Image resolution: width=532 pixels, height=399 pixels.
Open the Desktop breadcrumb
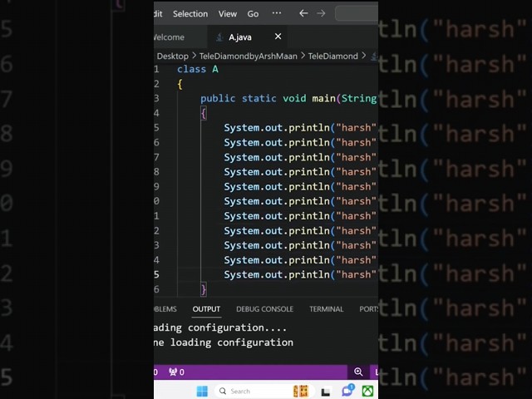pyautogui.click(x=172, y=56)
